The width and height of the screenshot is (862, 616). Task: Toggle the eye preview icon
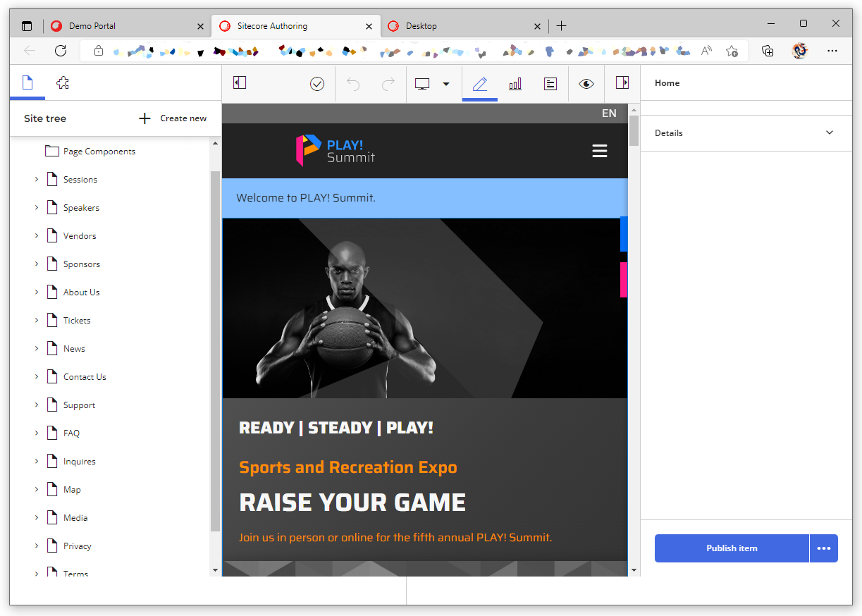coord(586,84)
